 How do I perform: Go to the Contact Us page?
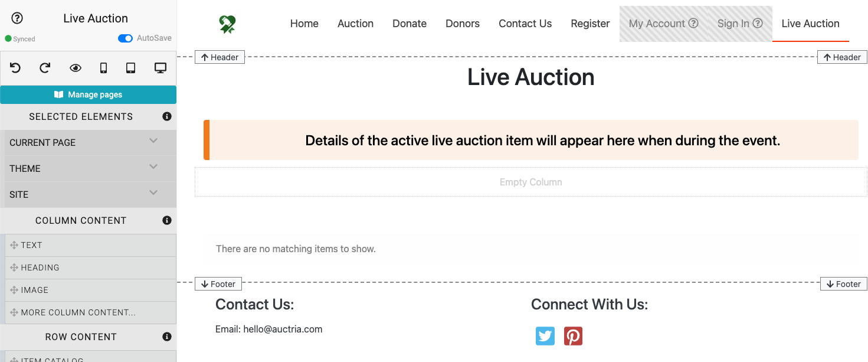pos(525,24)
